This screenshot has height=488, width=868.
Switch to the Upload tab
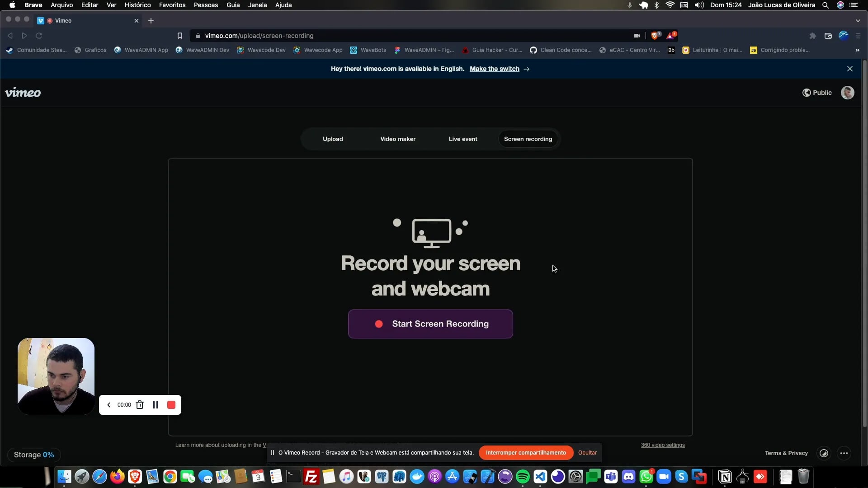(333, 139)
